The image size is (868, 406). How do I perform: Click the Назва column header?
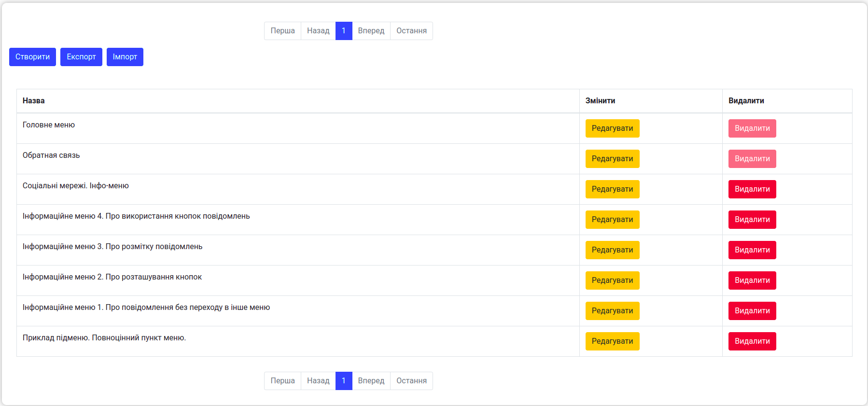[34, 101]
